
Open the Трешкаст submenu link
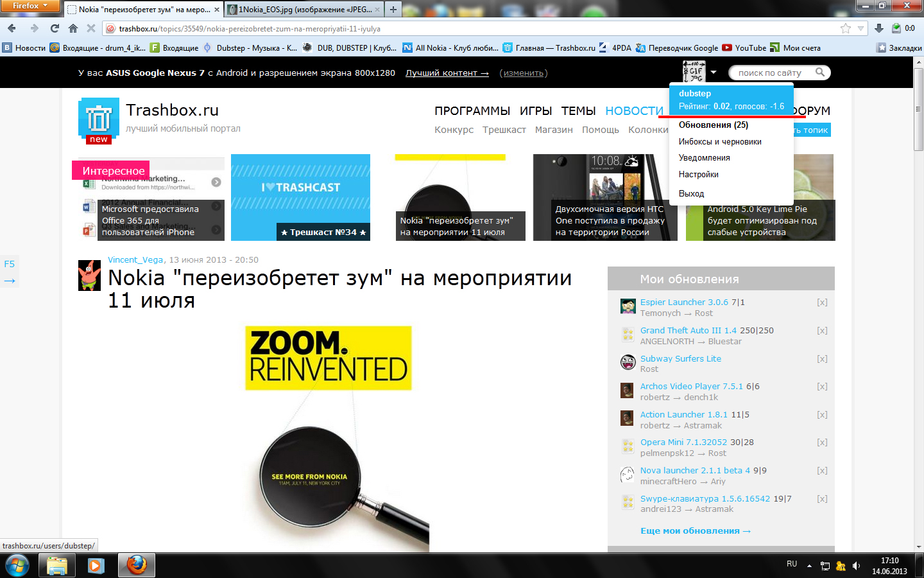click(x=504, y=129)
